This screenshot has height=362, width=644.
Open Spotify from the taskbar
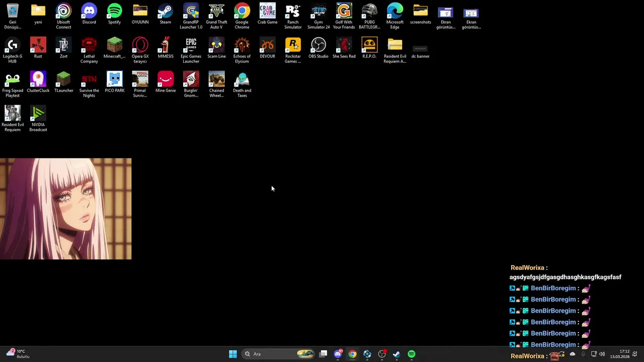(x=412, y=354)
